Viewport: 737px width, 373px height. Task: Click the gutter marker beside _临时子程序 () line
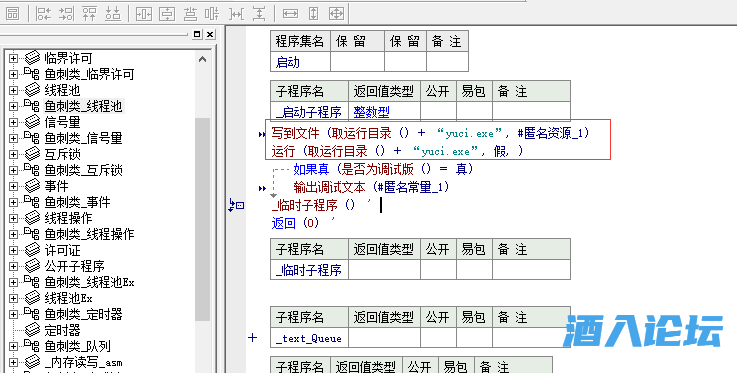click(236, 205)
